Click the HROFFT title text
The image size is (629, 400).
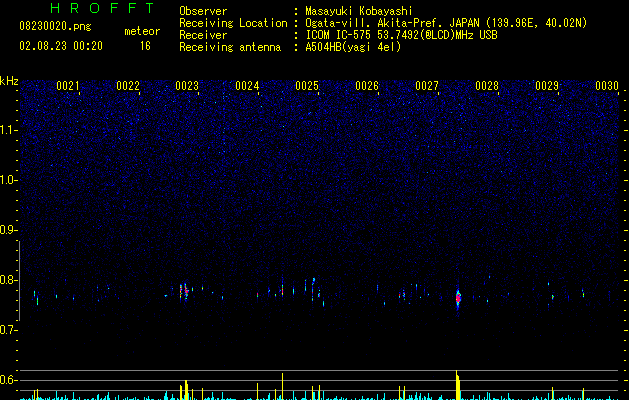coord(102,8)
